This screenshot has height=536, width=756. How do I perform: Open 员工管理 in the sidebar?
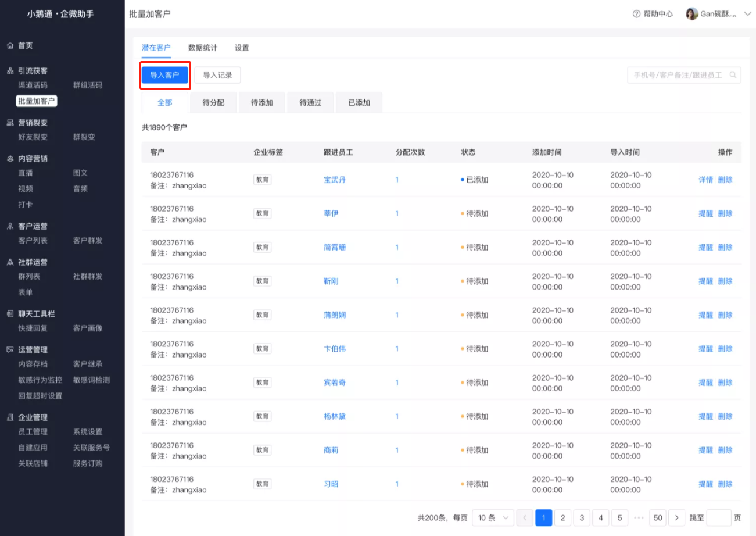(33, 432)
